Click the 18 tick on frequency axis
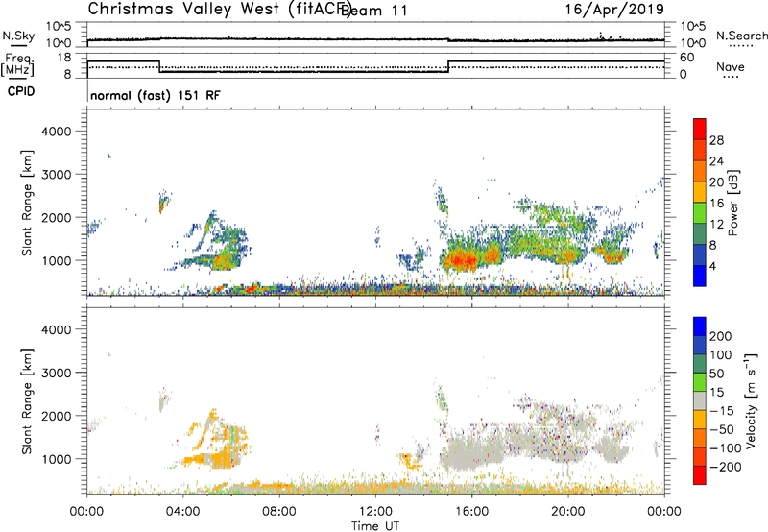 [64, 58]
